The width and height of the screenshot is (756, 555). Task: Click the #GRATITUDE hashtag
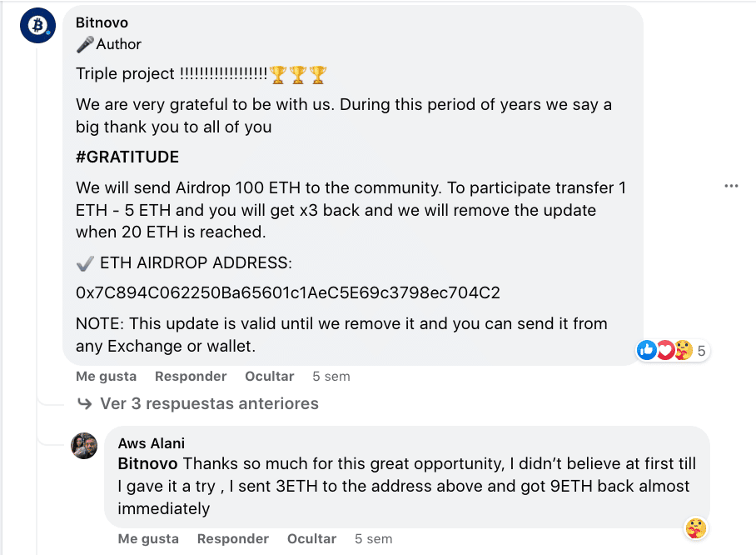tap(127, 157)
